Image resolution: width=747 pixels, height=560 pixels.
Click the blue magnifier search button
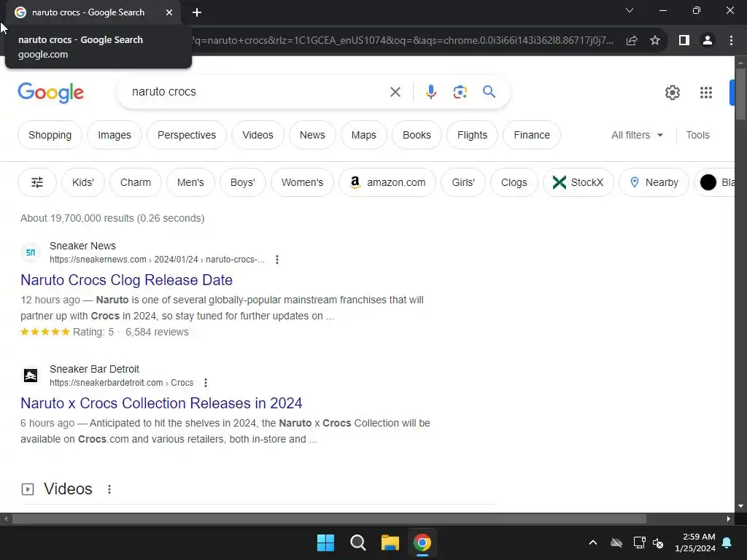489,91
